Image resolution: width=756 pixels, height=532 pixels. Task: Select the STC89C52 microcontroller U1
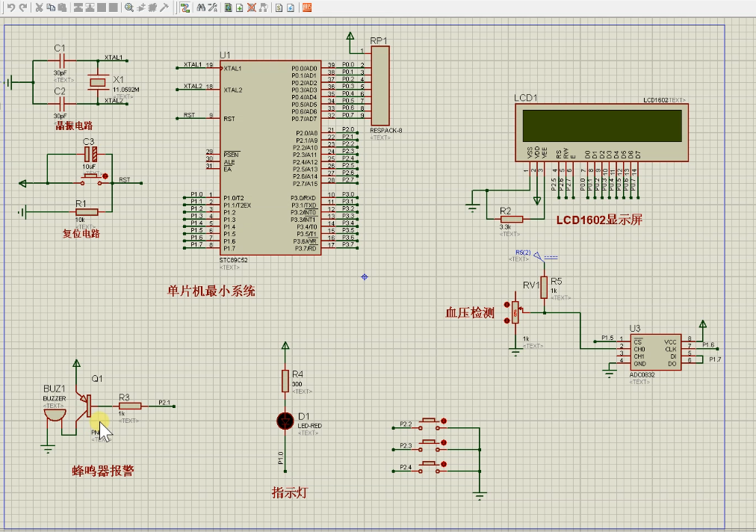tap(270, 157)
